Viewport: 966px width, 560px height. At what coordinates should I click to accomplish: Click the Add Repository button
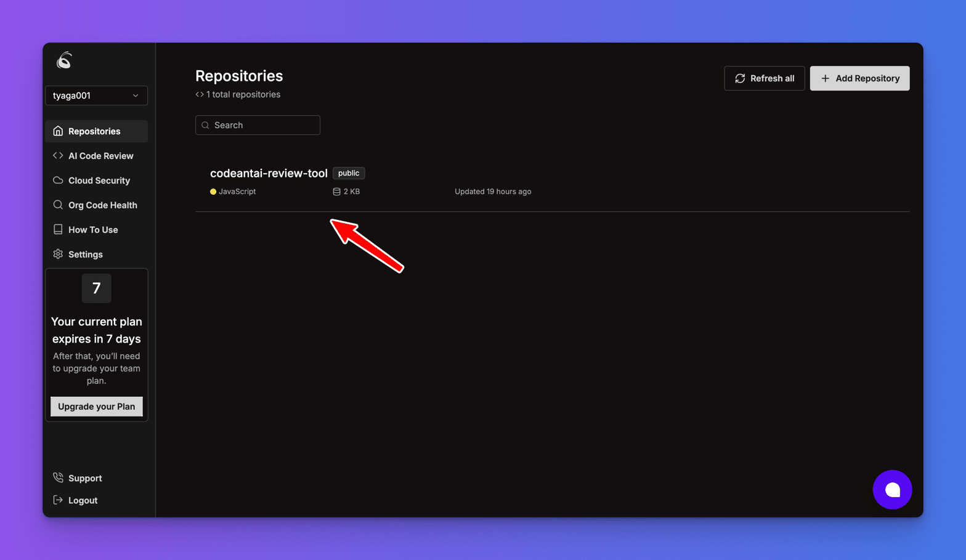click(x=859, y=78)
